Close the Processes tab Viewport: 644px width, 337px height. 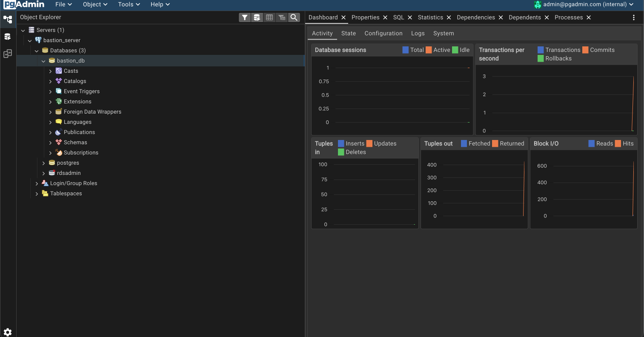(x=589, y=17)
